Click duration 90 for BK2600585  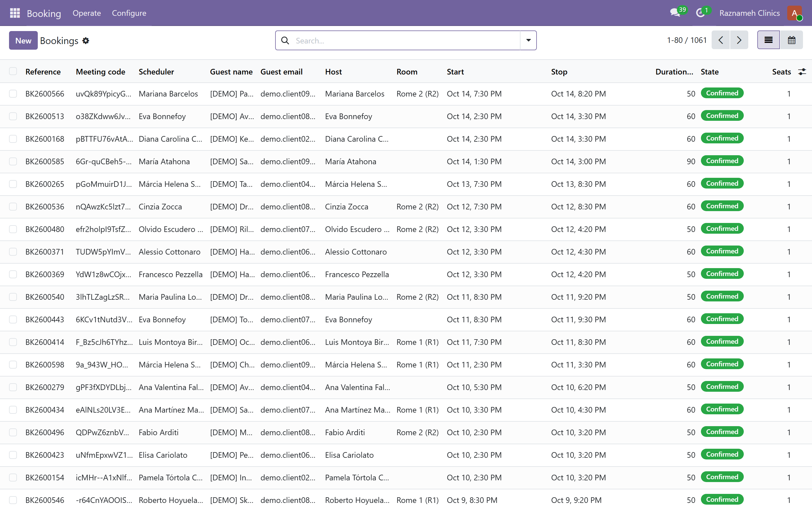point(690,162)
